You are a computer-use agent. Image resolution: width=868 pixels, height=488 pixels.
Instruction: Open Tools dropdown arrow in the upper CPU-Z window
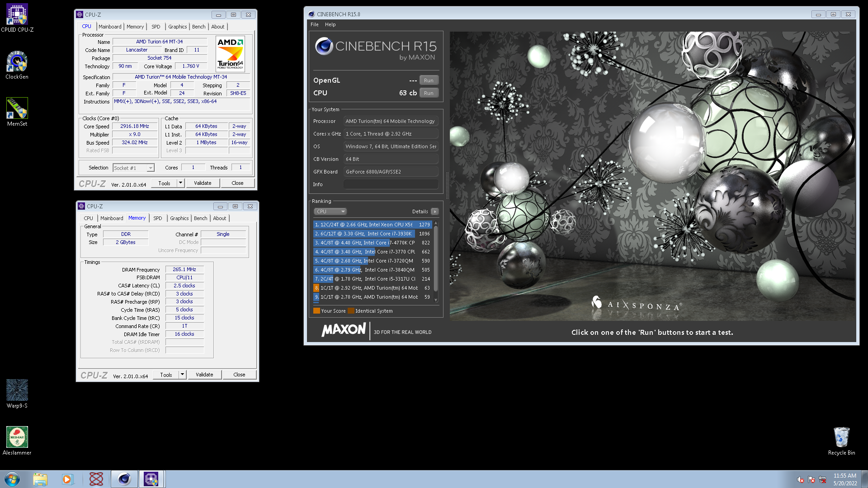tap(180, 183)
